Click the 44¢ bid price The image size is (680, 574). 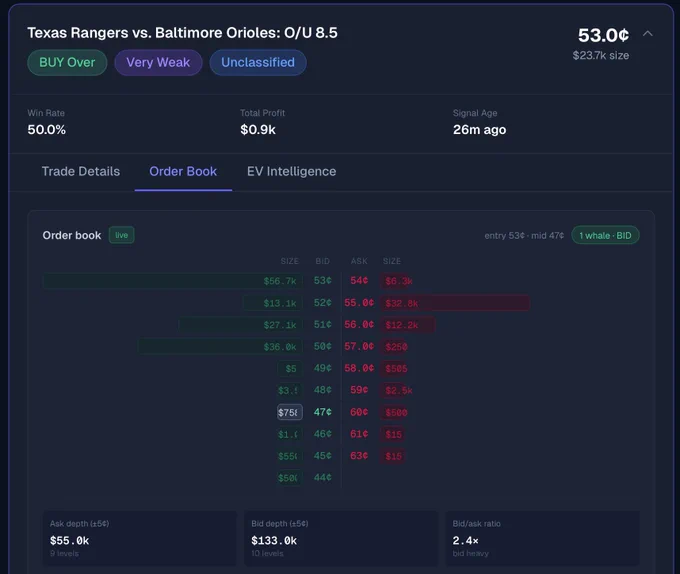click(323, 477)
